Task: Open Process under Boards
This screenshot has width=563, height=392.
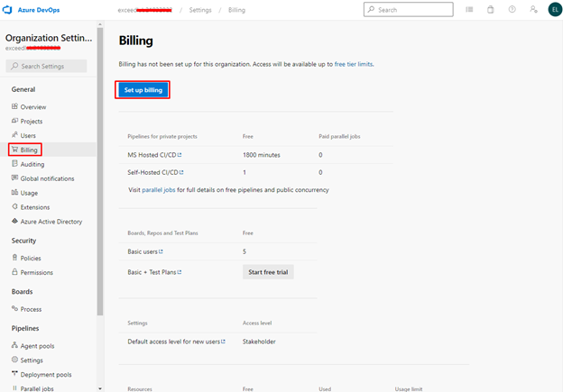Action: click(x=31, y=309)
